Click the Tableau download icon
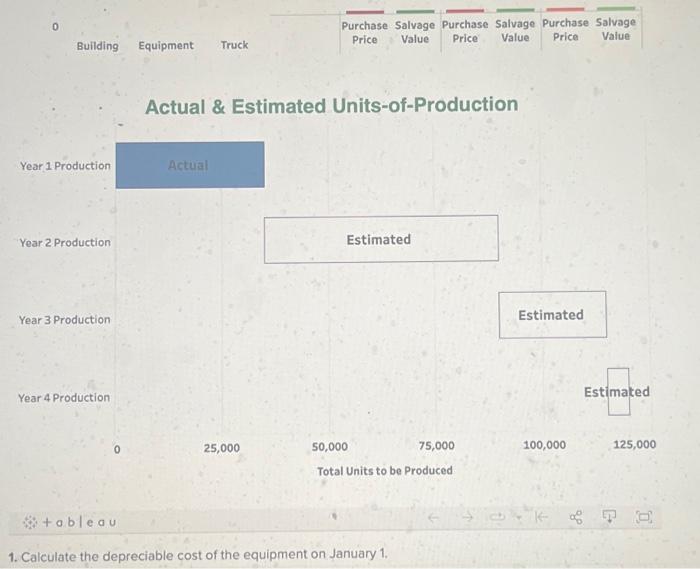 [x=609, y=517]
